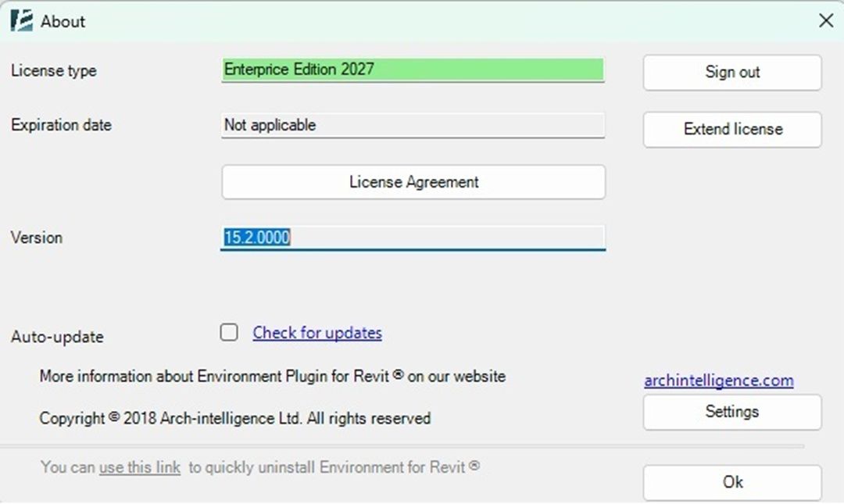
Task: Click the Expiration date field Not applicable
Action: point(413,126)
